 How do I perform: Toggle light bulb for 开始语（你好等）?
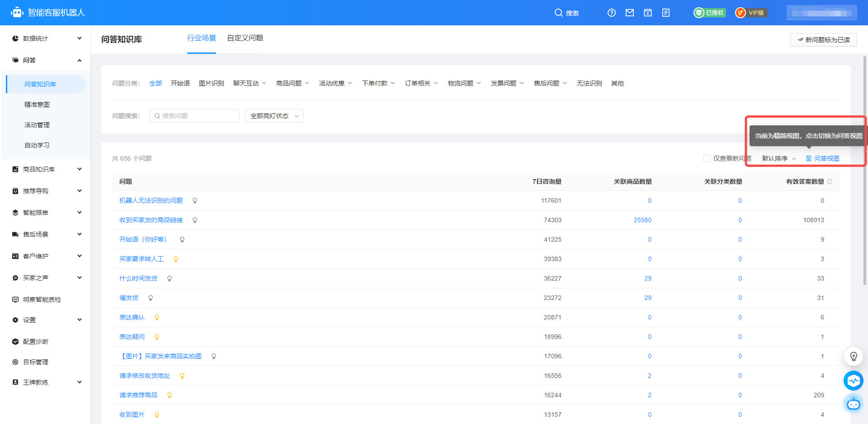(182, 239)
